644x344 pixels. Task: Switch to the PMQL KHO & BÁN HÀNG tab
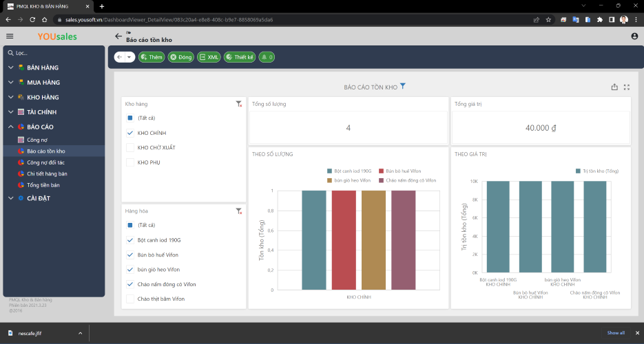pos(48,7)
